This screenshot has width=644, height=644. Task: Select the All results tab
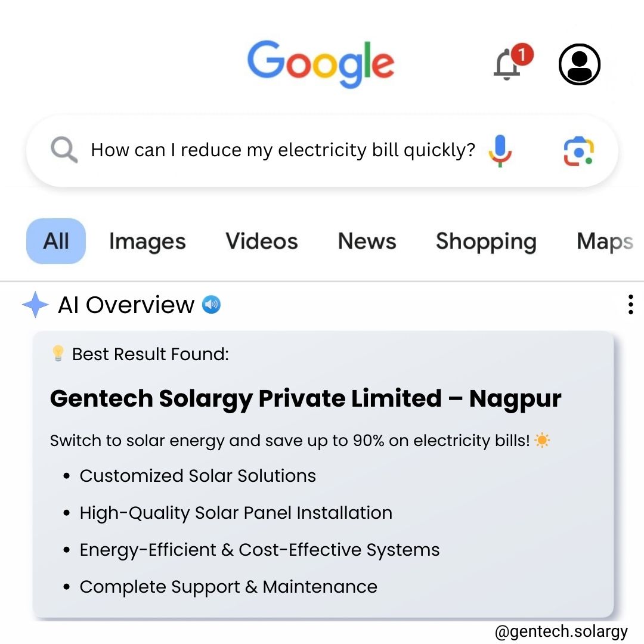(x=56, y=241)
